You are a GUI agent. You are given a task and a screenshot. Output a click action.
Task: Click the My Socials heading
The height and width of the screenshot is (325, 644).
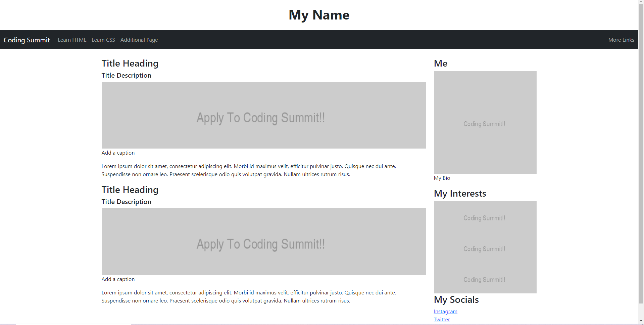456,299
